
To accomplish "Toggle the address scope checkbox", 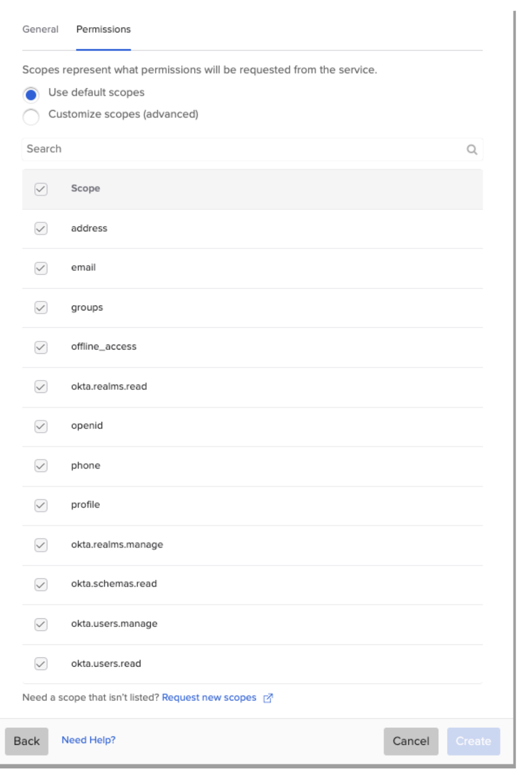I will pos(41,228).
